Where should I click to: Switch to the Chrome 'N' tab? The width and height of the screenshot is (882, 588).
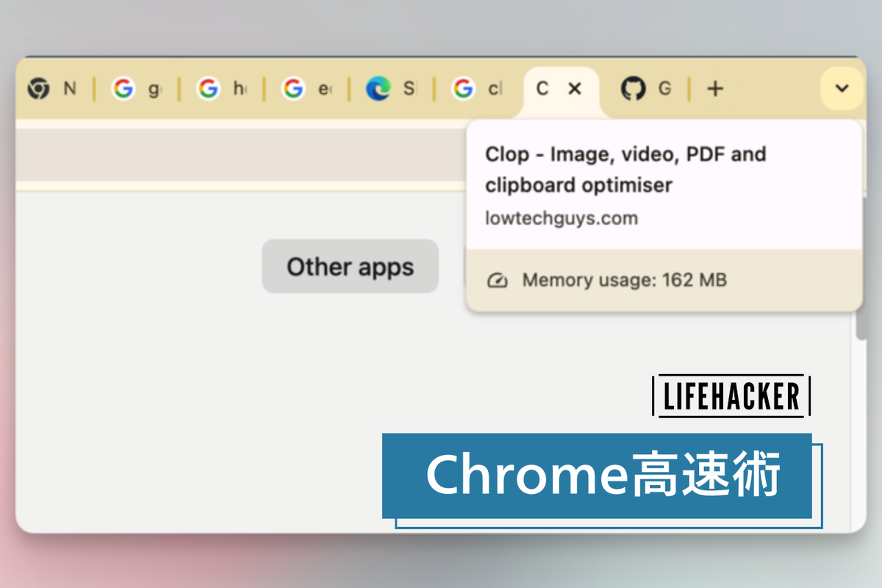click(51, 89)
